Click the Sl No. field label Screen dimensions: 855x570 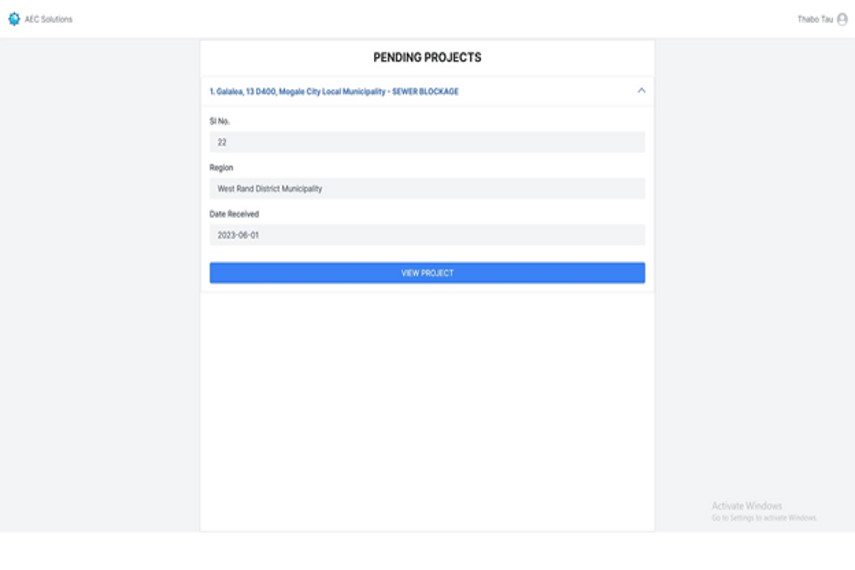pos(219,121)
